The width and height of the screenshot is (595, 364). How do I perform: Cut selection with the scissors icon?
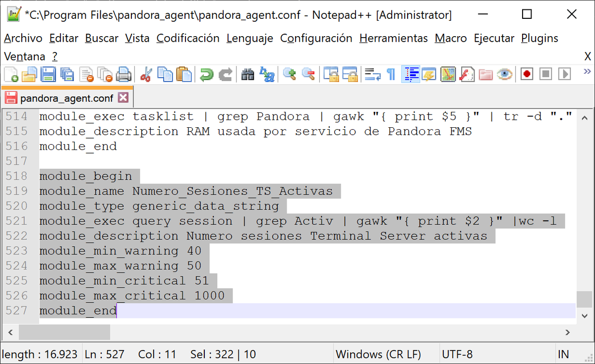pyautogui.click(x=146, y=74)
